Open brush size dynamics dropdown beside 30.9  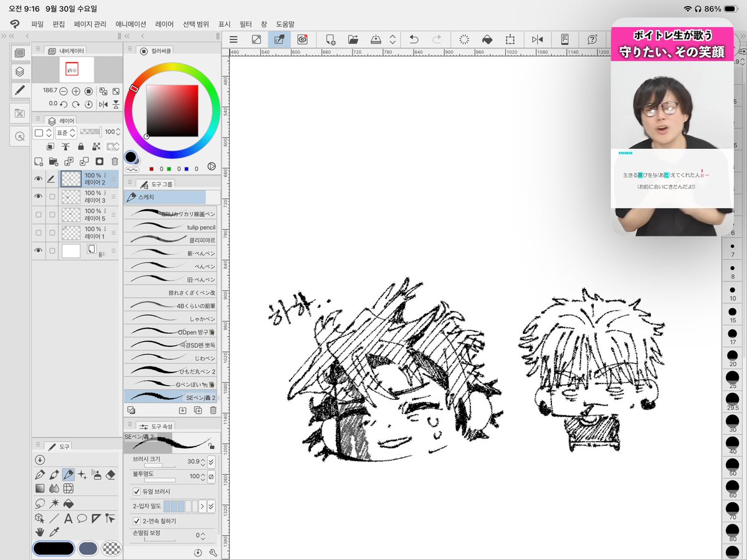(211, 462)
